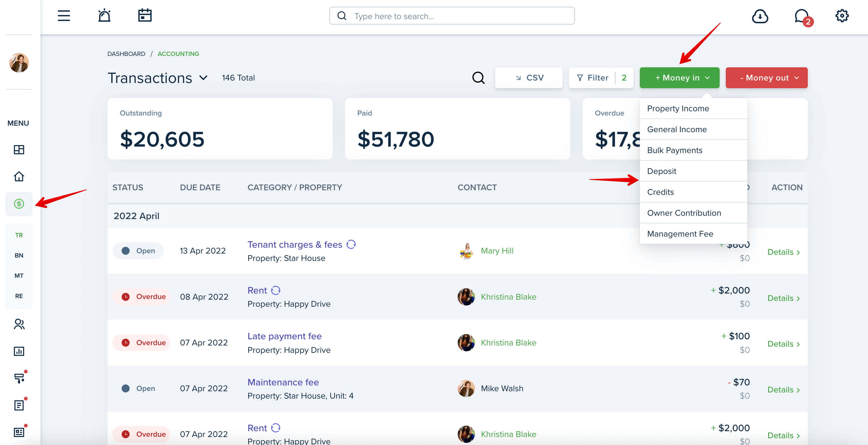
Task: Click the CATEGORY / PROPERTY column header
Action: click(295, 187)
